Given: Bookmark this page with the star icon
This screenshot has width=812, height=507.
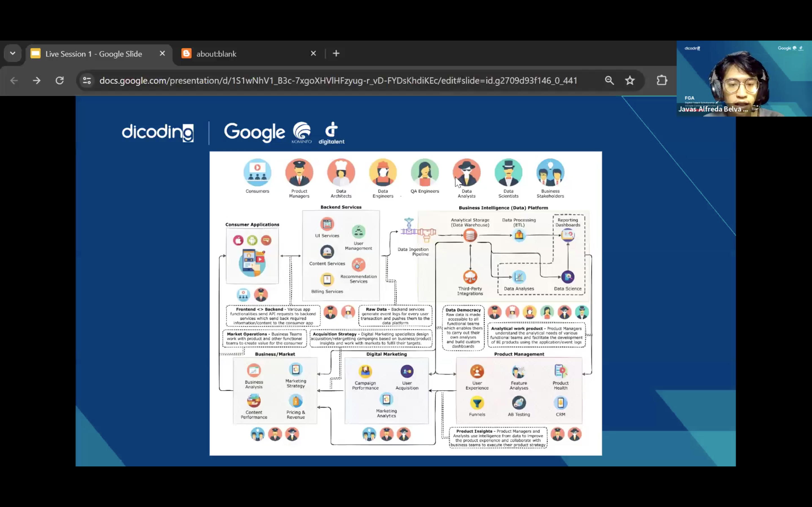Looking at the screenshot, I should [x=630, y=81].
